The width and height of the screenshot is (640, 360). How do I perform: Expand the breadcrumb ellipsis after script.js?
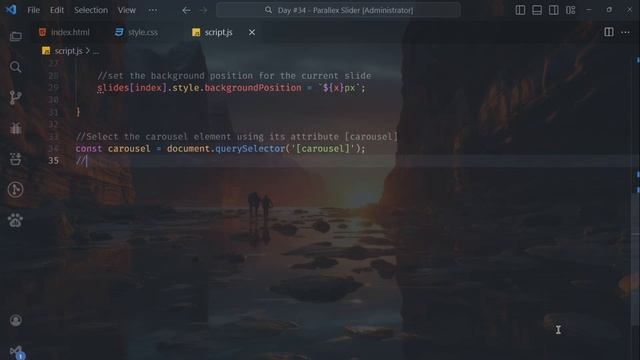(x=96, y=51)
